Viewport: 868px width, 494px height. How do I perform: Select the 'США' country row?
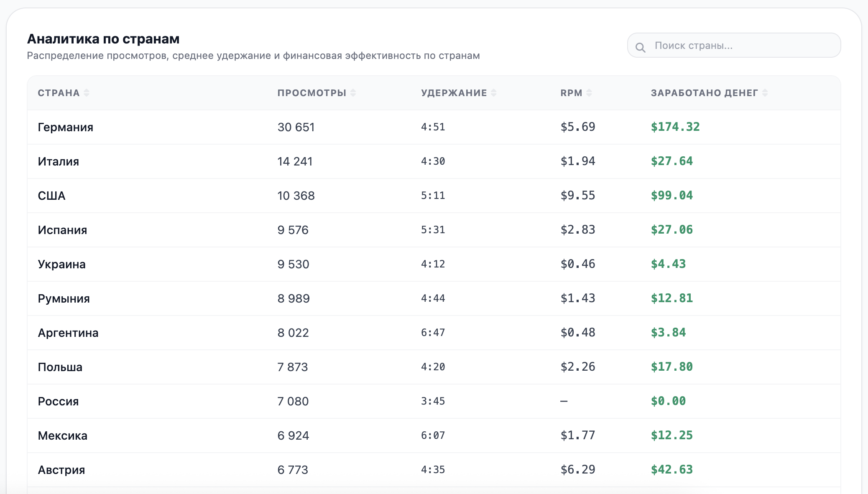[x=434, y=196]
